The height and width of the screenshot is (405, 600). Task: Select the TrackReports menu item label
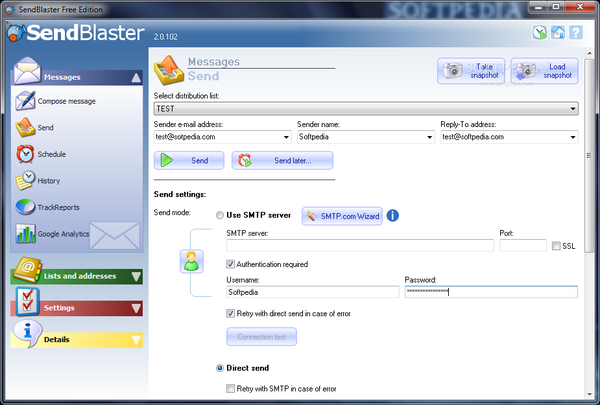59,207
